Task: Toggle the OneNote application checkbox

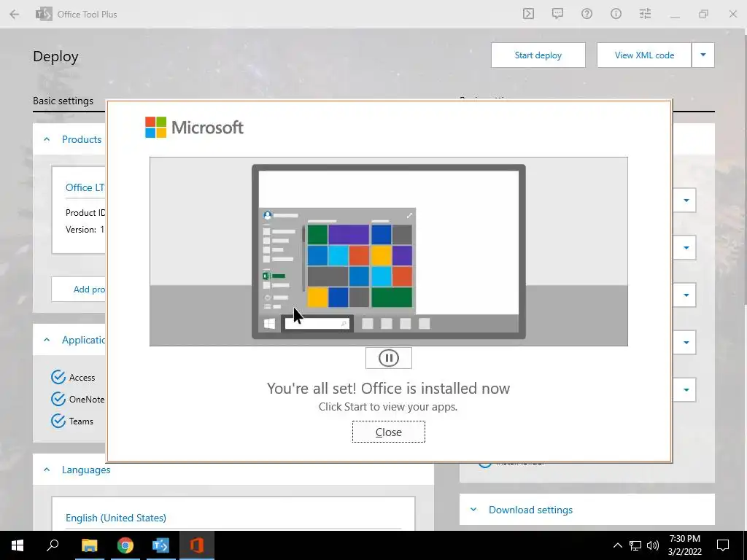Action: [x=58, y=399]
